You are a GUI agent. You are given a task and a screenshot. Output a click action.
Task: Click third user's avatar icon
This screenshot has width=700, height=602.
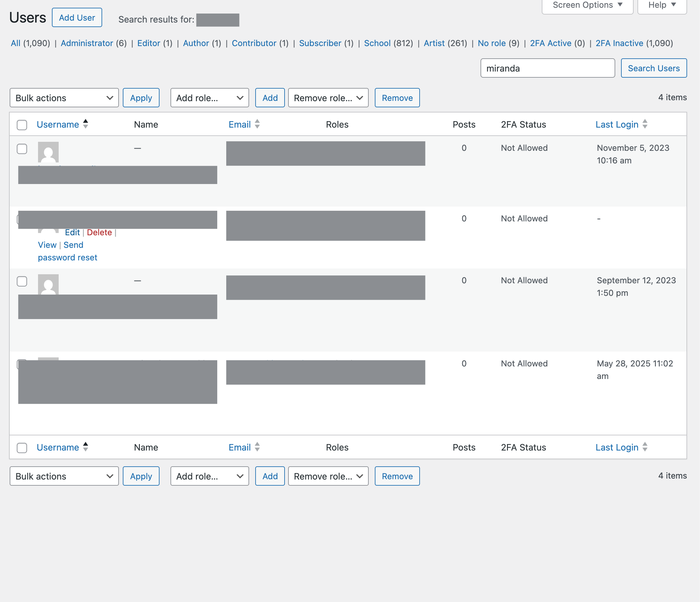pyautogui.click(x=48, y=285)
